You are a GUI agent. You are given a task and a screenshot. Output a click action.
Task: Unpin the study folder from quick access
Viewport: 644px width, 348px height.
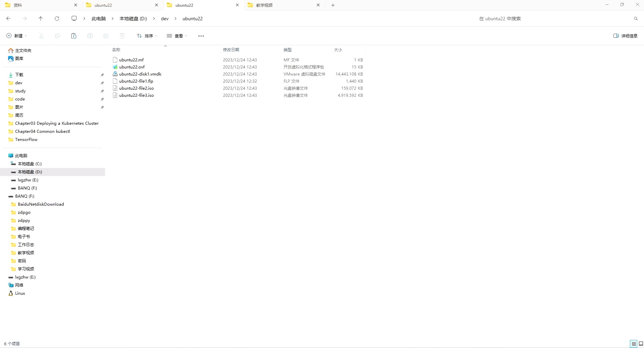[x=102, y=91]
